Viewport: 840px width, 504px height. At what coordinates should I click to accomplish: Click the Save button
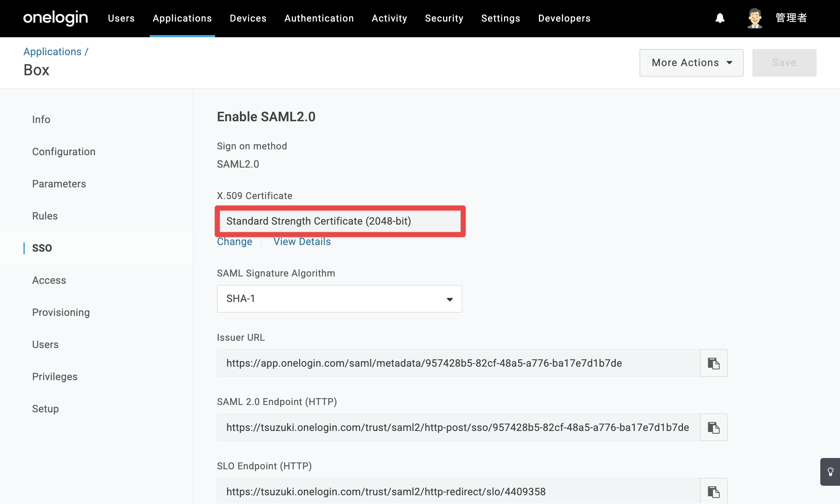point(784,63)
